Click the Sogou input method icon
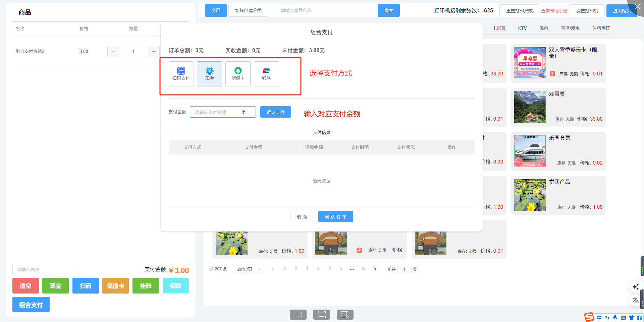Screen dimensions: 644x322 click(589, 317)
